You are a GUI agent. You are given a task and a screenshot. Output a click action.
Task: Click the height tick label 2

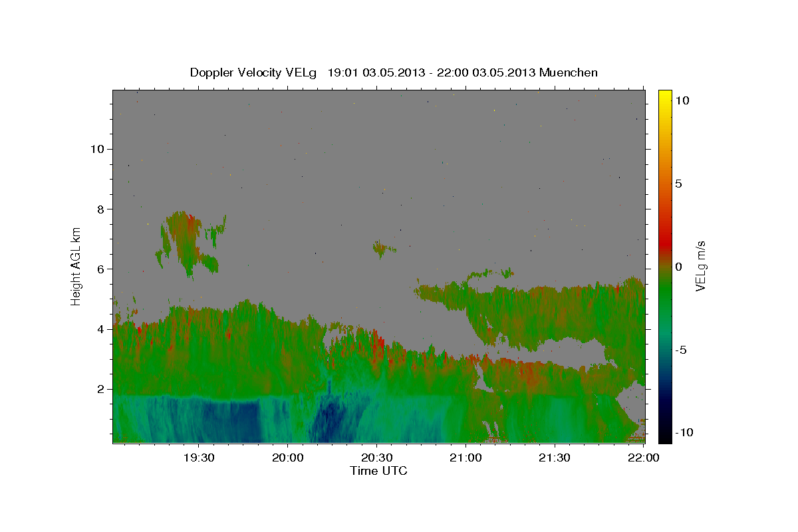click(x=101, y=389)
